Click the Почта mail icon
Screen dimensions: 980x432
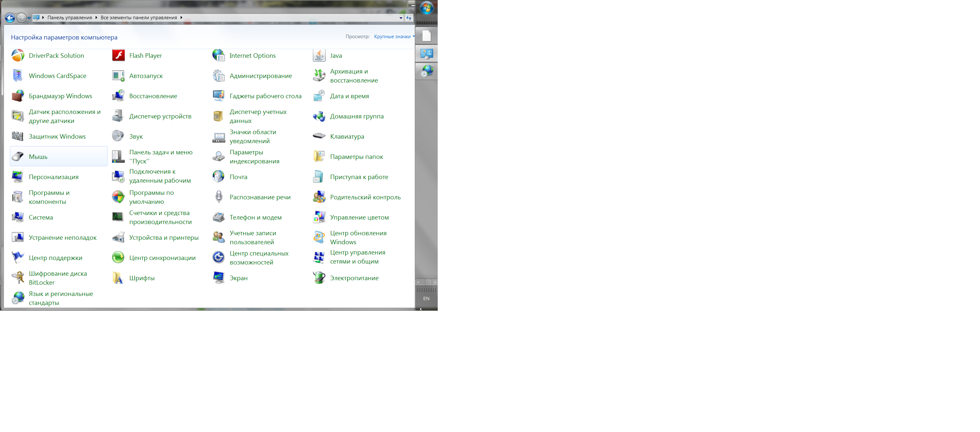tap(219, 177)
